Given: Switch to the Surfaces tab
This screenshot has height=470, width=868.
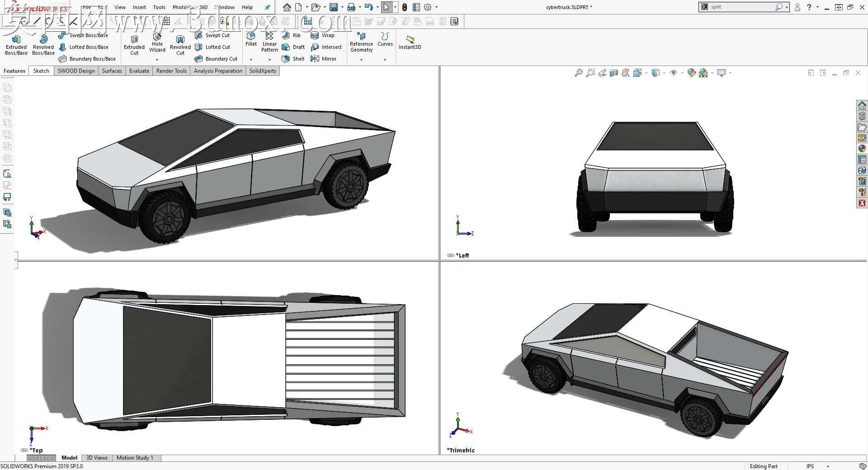Looking at the screenshot, I should [x=112, y=71].
